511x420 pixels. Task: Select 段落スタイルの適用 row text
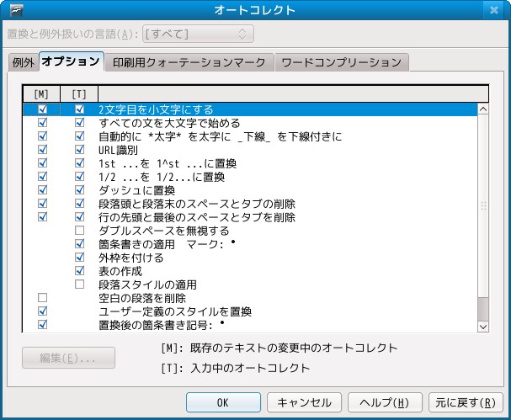(x=147, y=284)
